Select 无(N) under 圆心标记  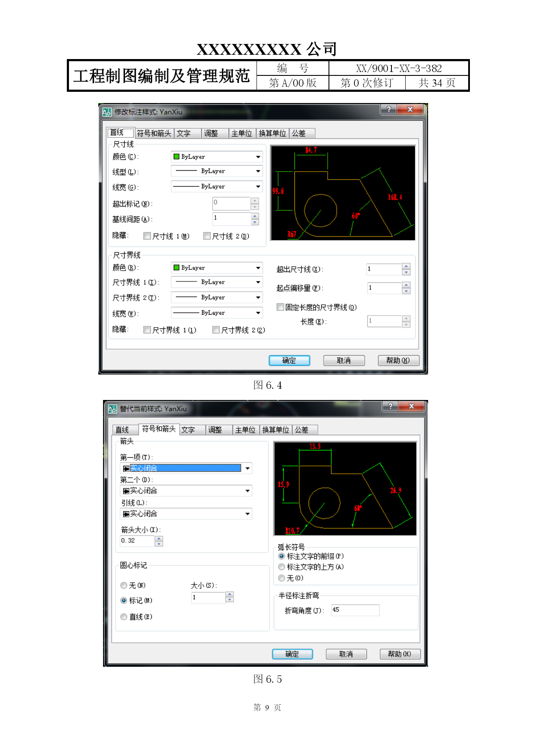(x=124, y=586)
